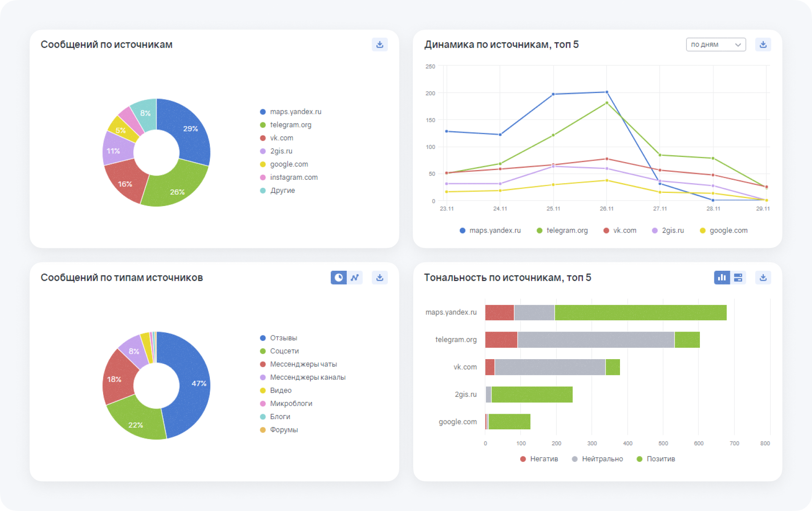Toggle 'Форумы' legend entry
Viewport: 812px width, 511px height.
[279, 430]
